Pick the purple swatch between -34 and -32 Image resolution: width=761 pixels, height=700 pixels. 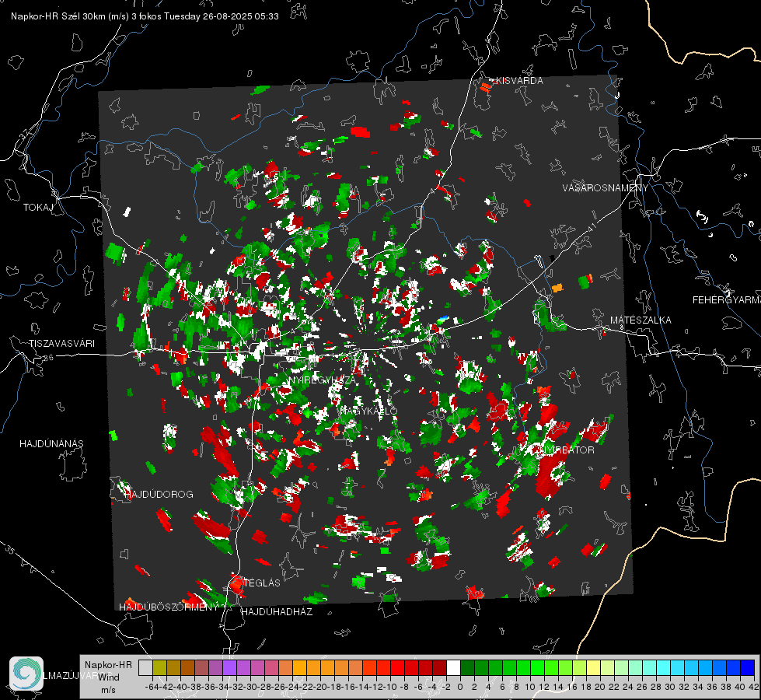click(229, 667)
